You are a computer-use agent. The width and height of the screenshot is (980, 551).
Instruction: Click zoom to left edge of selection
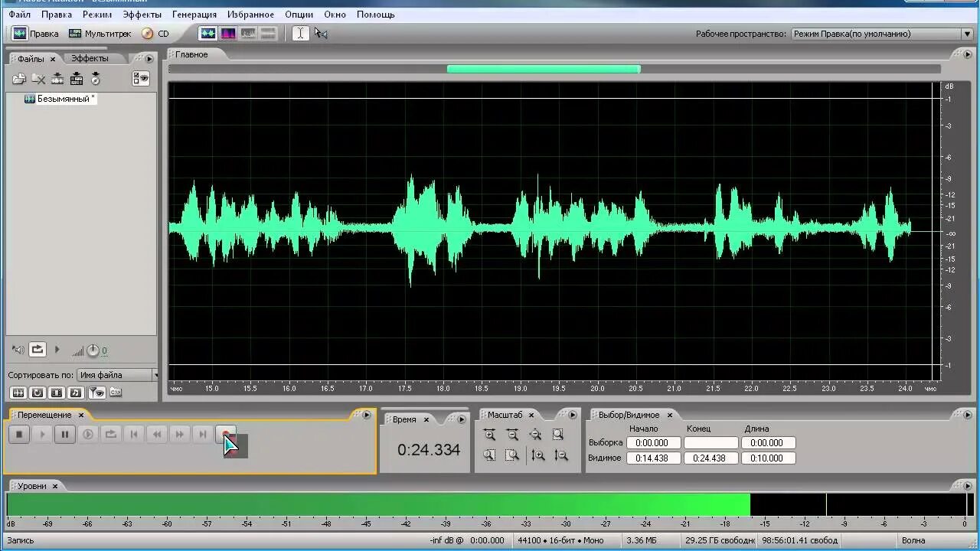490,455
